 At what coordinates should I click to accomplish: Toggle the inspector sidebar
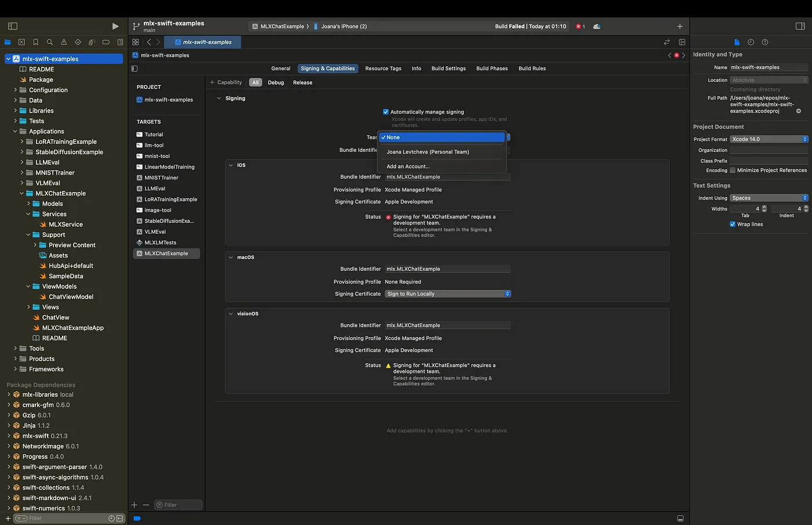coord(800,26)
